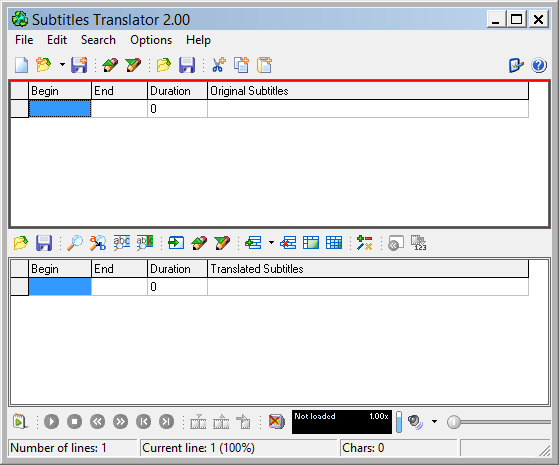Select the empty Original Subtitles text cell
Viewport: 559px width, 465px height.
point(368,108)
